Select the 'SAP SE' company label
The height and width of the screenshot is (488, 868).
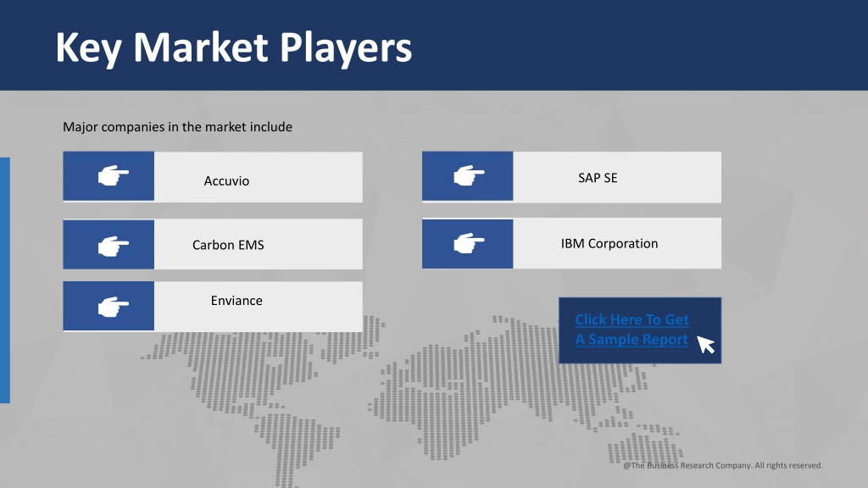point(598,178)
